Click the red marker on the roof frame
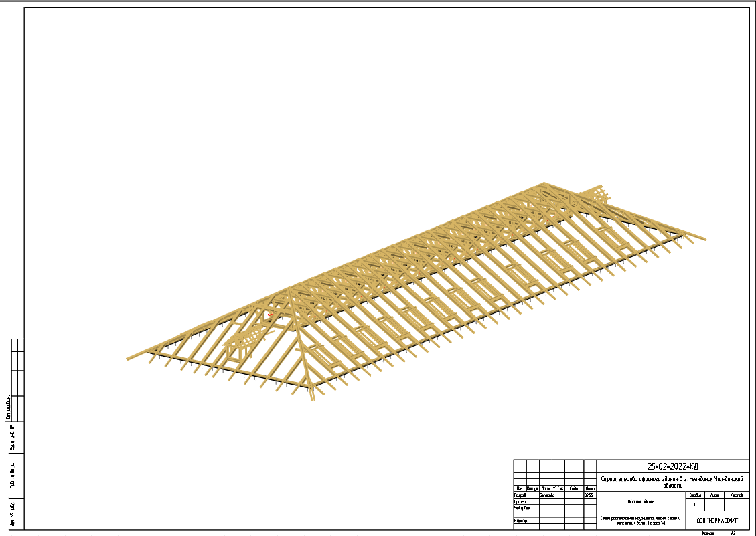This screenshot has width=756, height=536. [269, 314]
